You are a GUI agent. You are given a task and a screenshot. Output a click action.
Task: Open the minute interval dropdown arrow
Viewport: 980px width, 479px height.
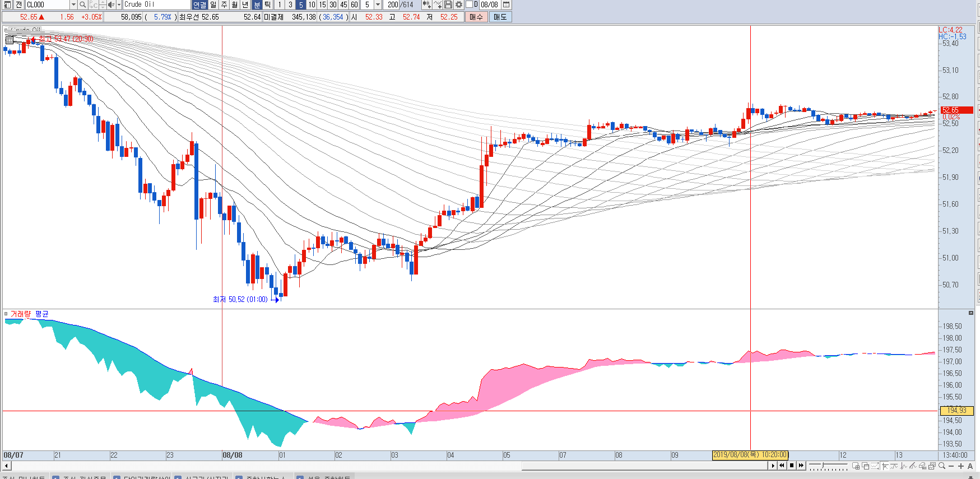[378, 4]
